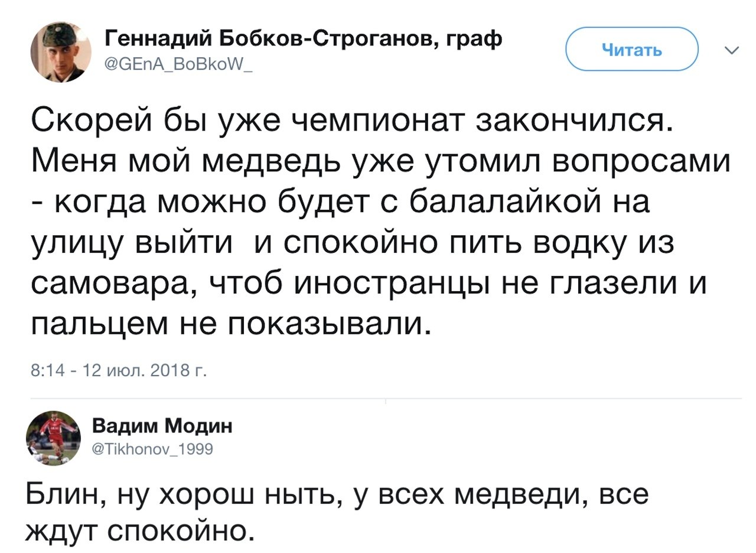The width and height of the screenshot is (756, 553).
Task: Open Вадим Модин's profile avatar
Action: pos(53,438)
